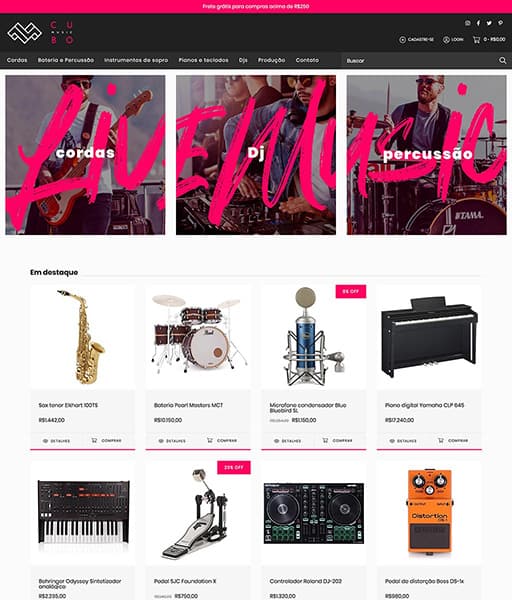Open the Twitter social icon
512x600 pixels.
point(489,23)
